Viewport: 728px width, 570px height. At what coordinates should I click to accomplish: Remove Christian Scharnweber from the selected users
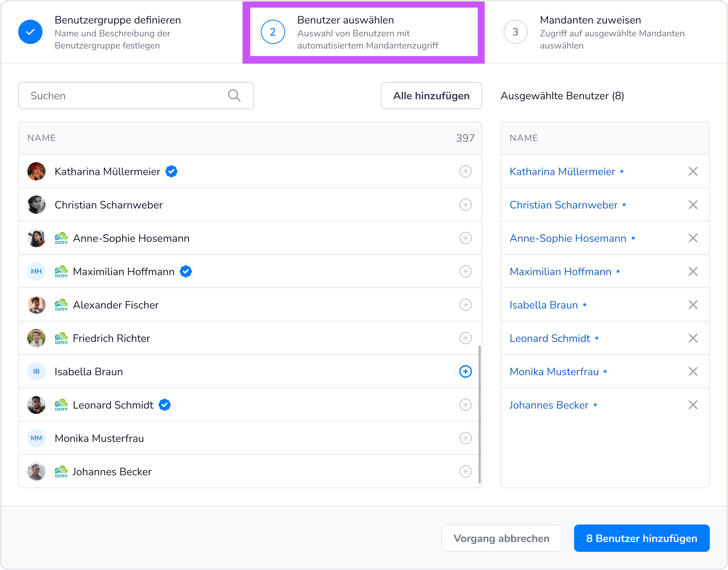click(693, 205)
